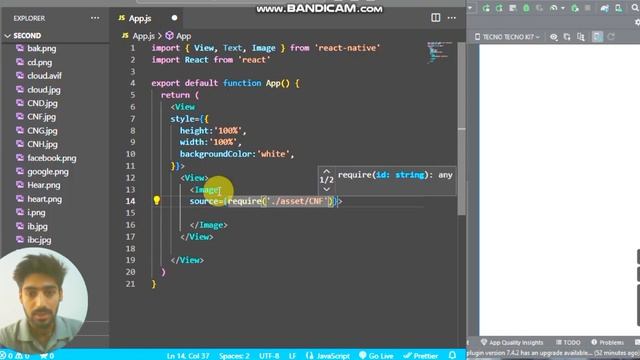The image size is (640, 360).
Task: Click the editor vertical scrollbar
Action: pos(462,129)
